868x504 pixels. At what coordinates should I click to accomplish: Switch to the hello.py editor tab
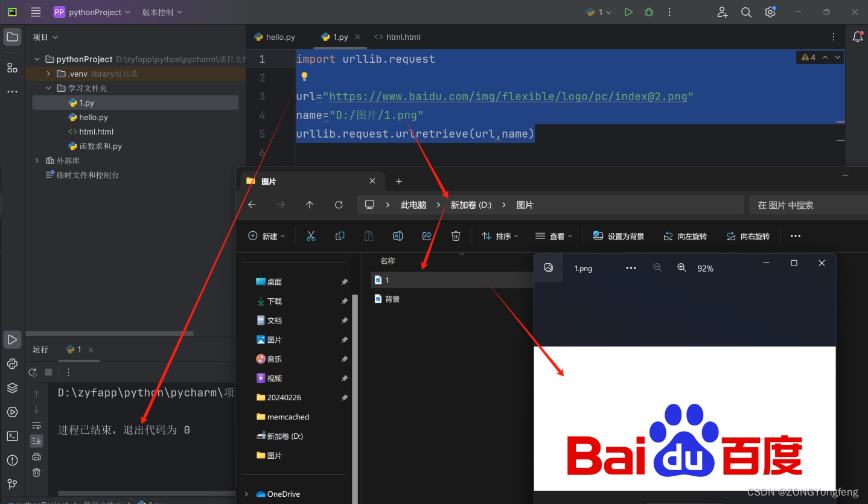[275, 37]
